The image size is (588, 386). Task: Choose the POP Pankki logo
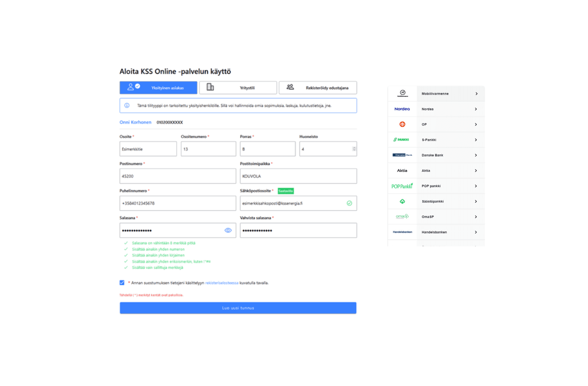(x=402, y=186)
